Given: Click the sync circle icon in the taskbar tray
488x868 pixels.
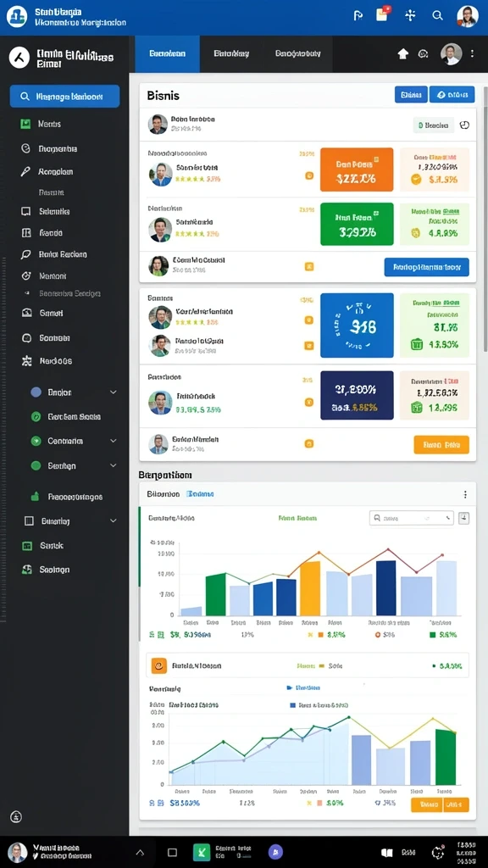Looking at the screenshot, I should pyautogui.click(x=438, y=853).
